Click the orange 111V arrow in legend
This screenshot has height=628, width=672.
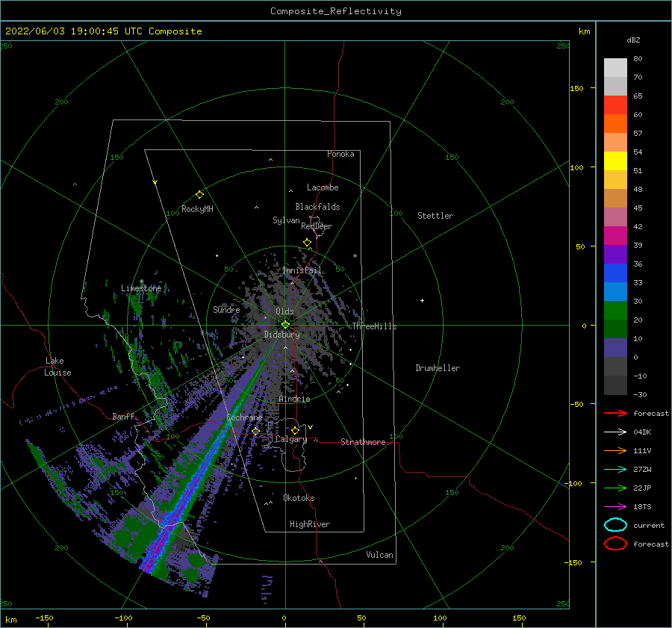pos(615,450)
